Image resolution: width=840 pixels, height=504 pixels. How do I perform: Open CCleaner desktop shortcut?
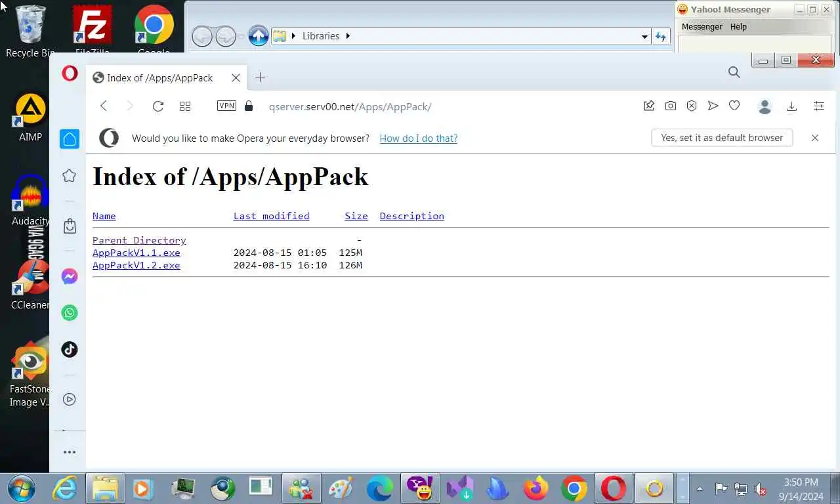pyautogui.click(x=30, y=285)
